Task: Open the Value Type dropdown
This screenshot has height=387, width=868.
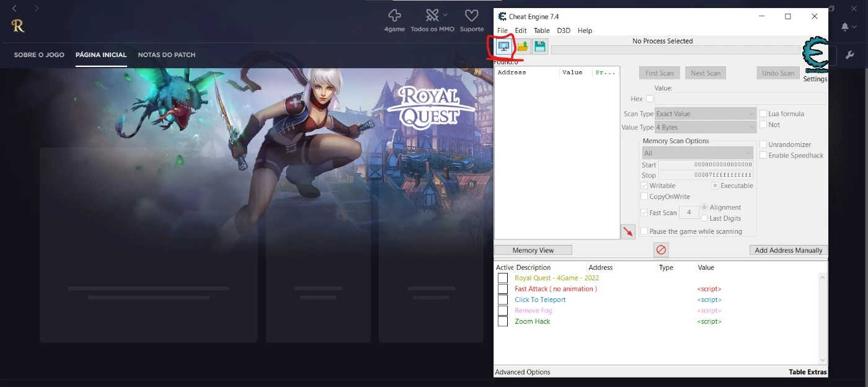Action: point(706,127)
